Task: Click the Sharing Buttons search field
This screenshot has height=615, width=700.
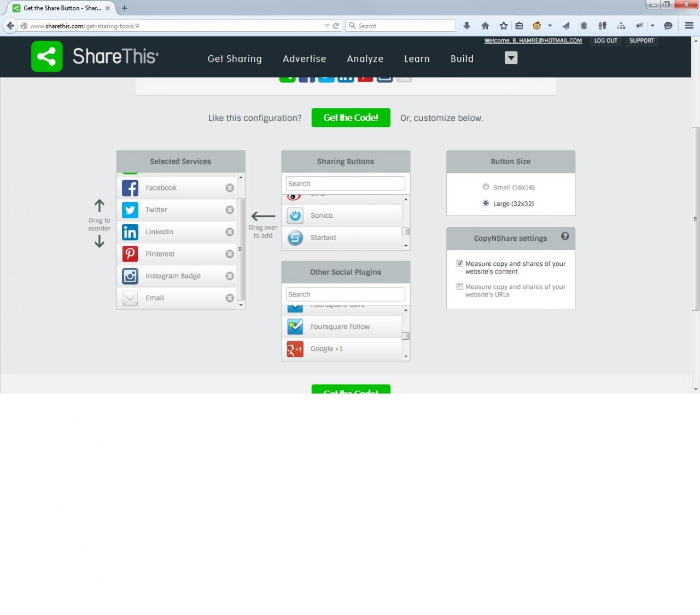Action: pyautogui.click(x=346, y=183)
